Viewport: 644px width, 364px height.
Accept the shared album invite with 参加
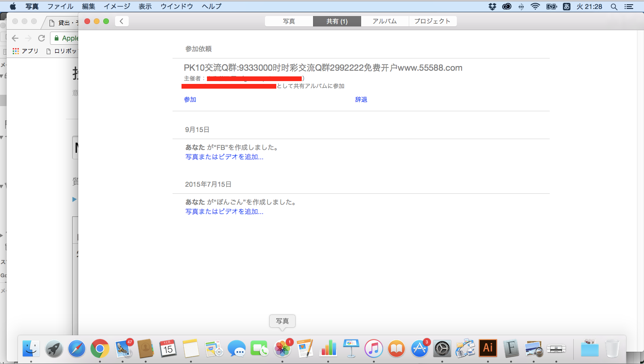(190, 99)
